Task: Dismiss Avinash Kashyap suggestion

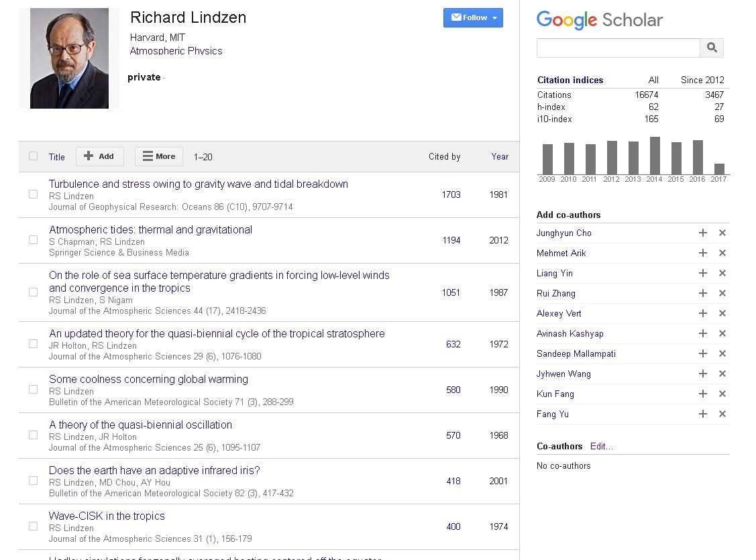Action: (x=722, y=333)
